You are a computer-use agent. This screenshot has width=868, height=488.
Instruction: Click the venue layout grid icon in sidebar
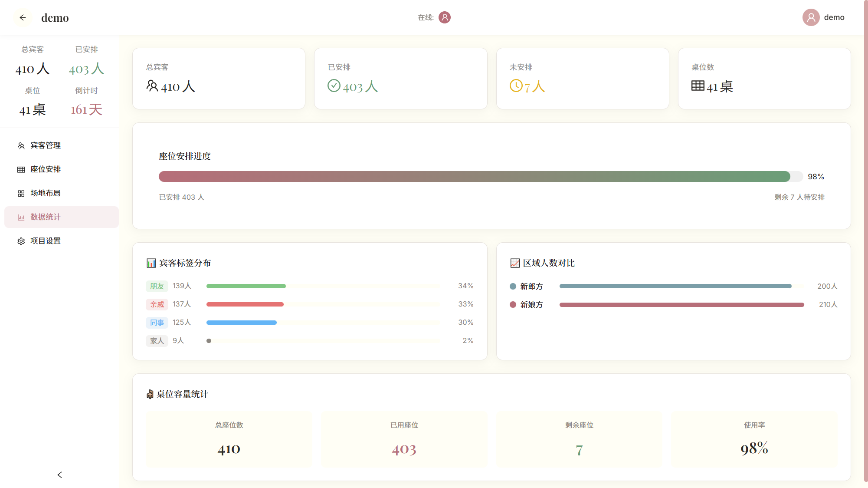[21, 193]
